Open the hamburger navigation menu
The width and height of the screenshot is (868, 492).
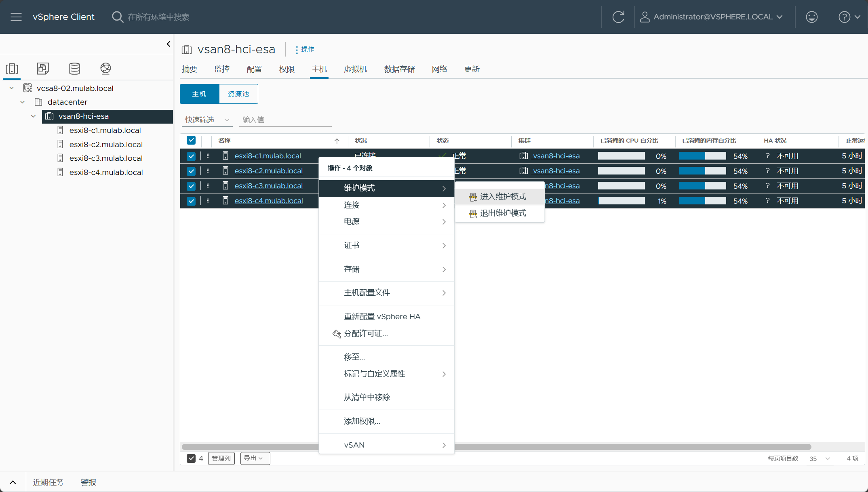[16, 17]
